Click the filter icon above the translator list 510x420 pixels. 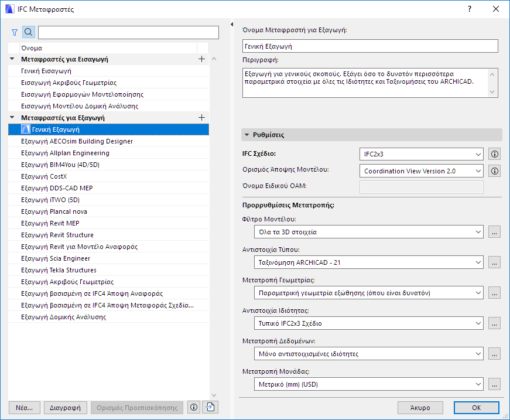click(x=14, y=32)
